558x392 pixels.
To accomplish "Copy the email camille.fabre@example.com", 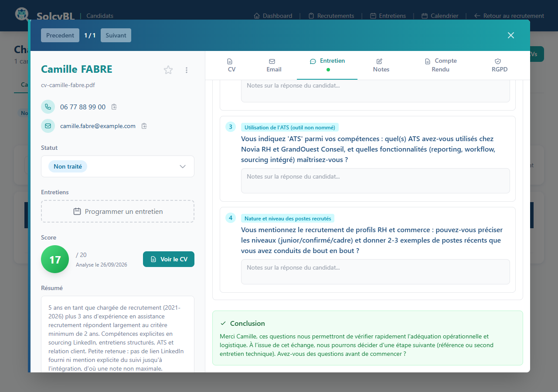I will tap(144, 126).
